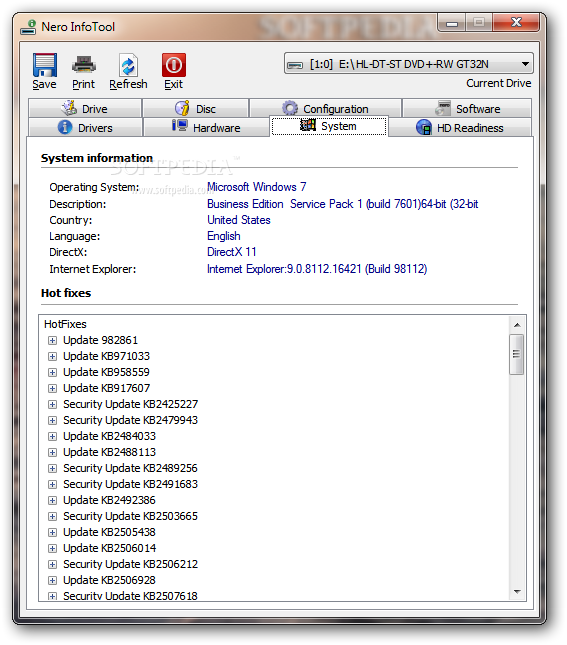Close the Nero InfoTool window

(516, 22)
